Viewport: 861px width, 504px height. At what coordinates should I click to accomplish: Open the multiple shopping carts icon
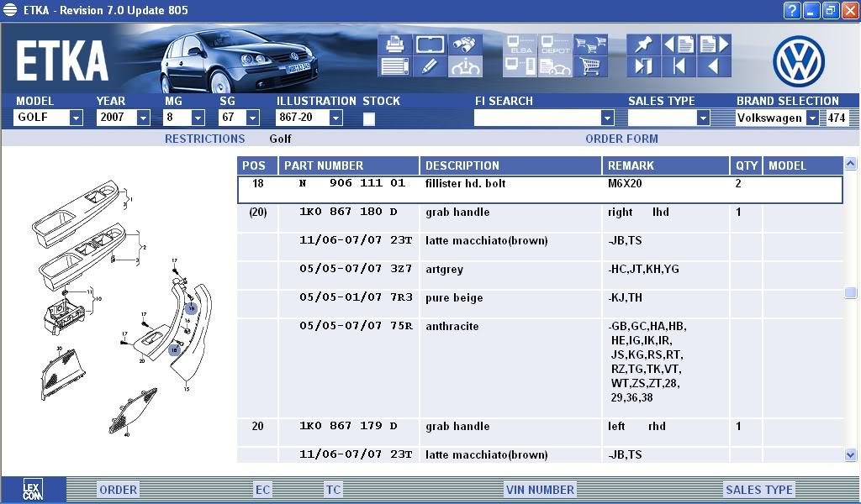(590, 45)
